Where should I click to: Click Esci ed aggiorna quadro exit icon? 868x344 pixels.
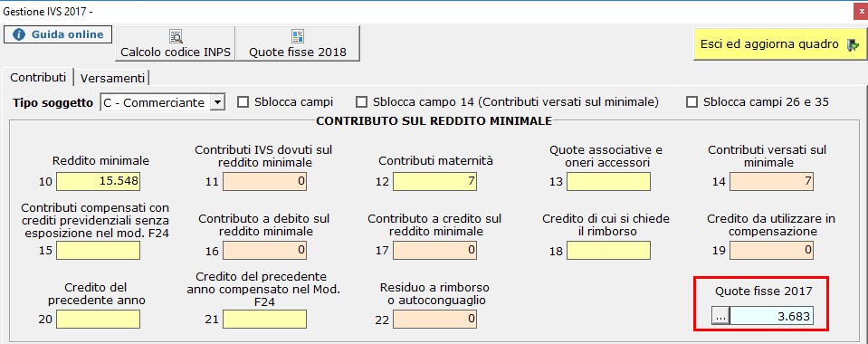(853, 45)
